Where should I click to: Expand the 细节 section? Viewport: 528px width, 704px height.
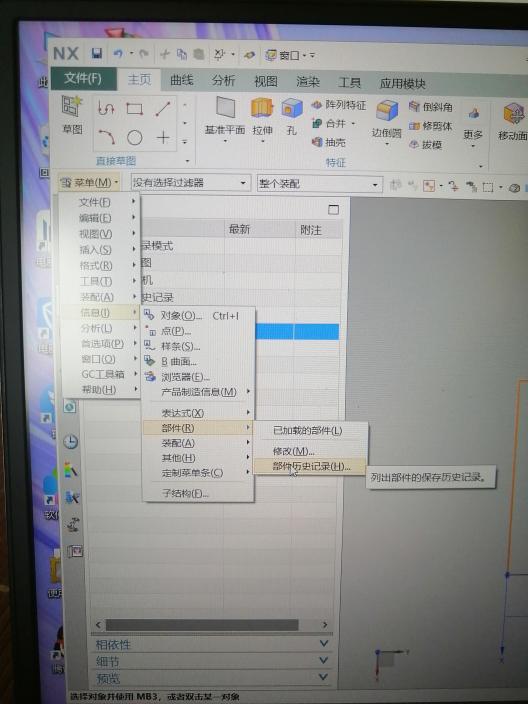(212, 661)
